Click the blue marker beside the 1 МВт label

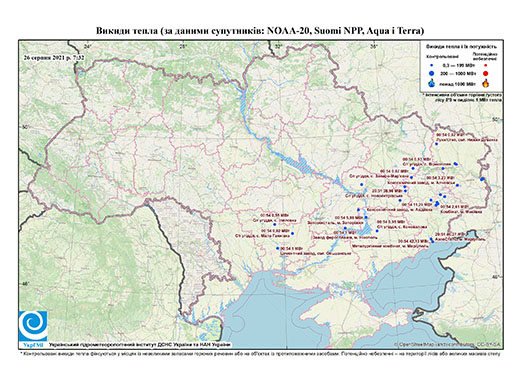pyautogui.click(x=277, y=248)
